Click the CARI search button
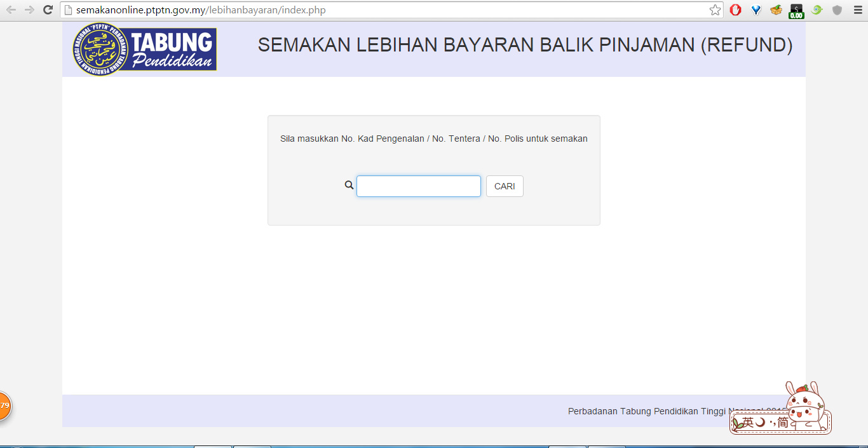 (505, 186)
